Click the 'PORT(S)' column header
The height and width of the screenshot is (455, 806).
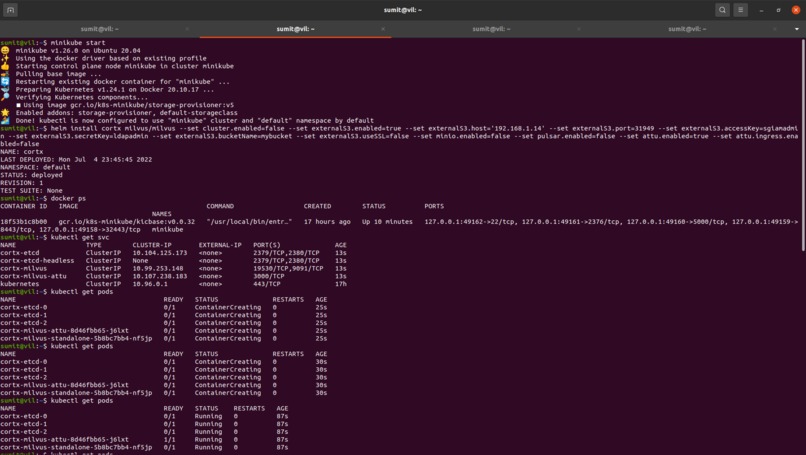tap(267, 245)
